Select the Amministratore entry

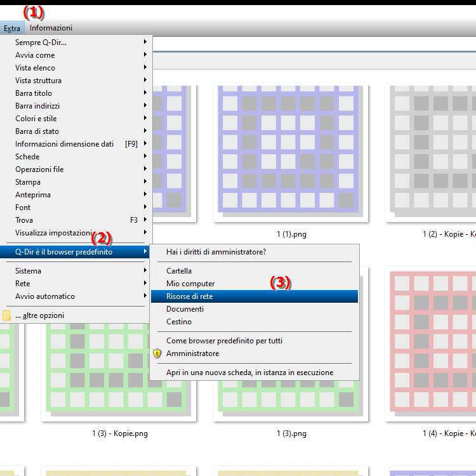pos(255,354)
